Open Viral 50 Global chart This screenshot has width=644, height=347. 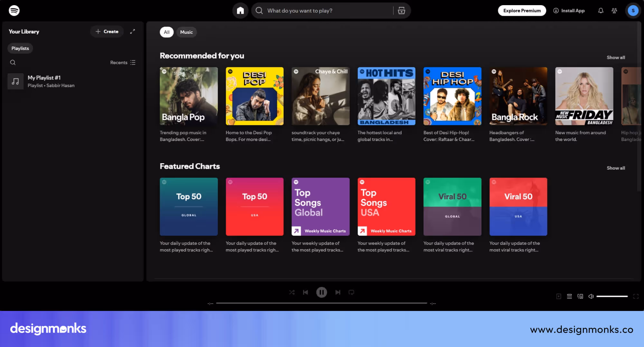pyautogui.click(x=452, y=207)
